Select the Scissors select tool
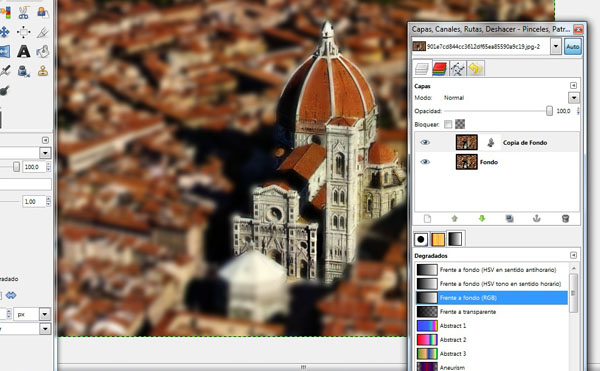 [23, 12]
